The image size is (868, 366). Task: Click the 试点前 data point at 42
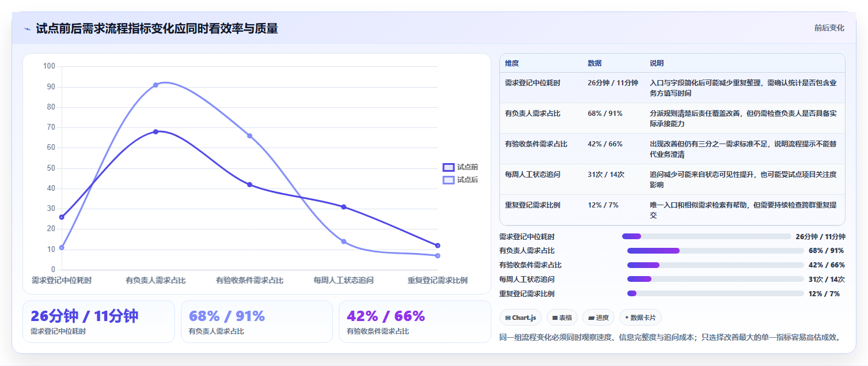[249, 184]
